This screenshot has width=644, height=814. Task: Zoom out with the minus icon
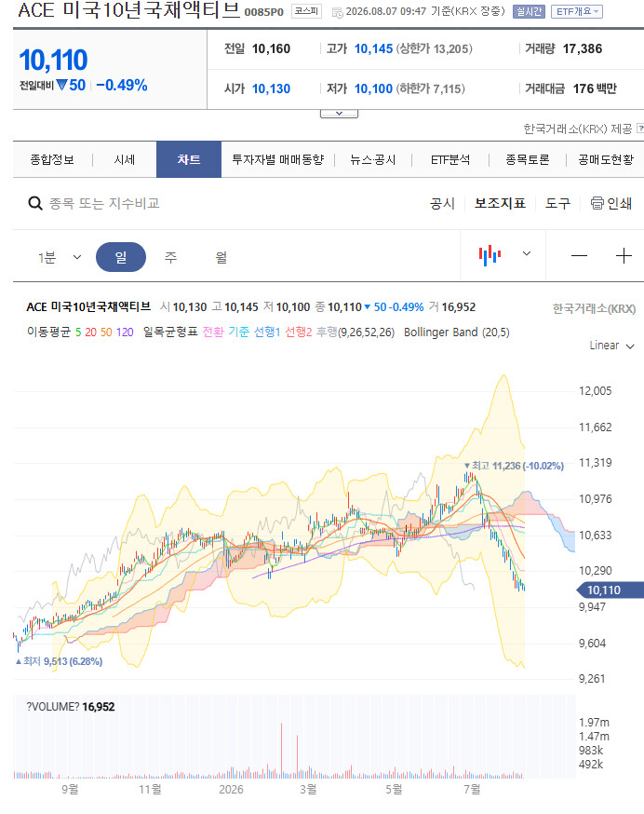coord(579,255)
